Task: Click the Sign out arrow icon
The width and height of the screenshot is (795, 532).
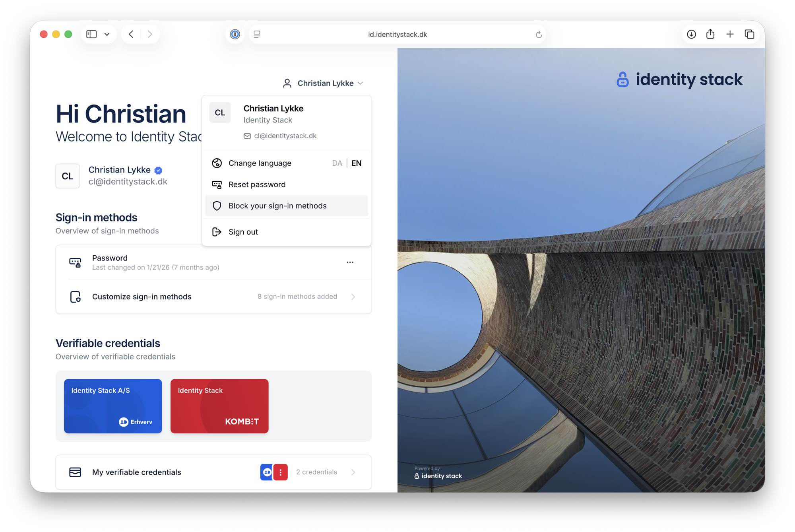Action: 217,232
